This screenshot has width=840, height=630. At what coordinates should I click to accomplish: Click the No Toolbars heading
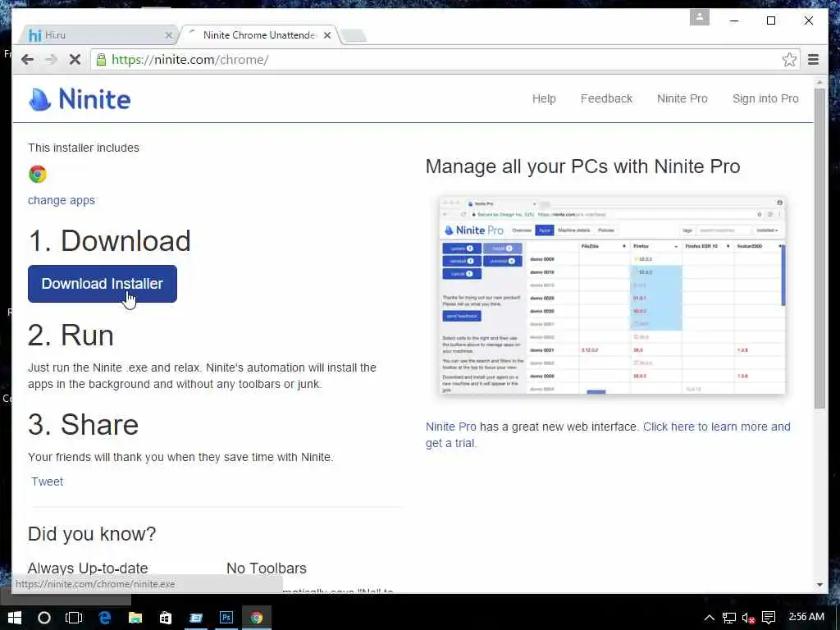tap(267, 568)
